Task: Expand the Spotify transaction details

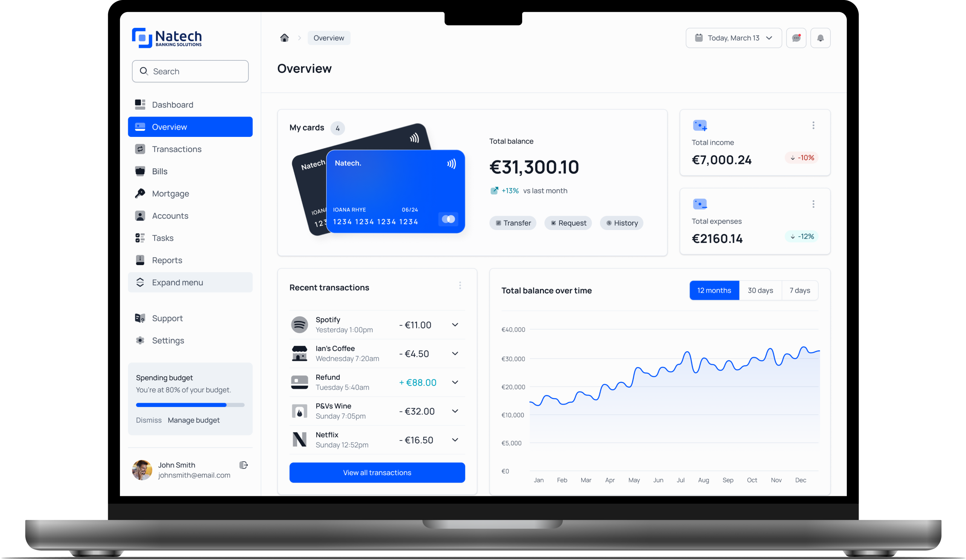Action: [x=456, y=325]
